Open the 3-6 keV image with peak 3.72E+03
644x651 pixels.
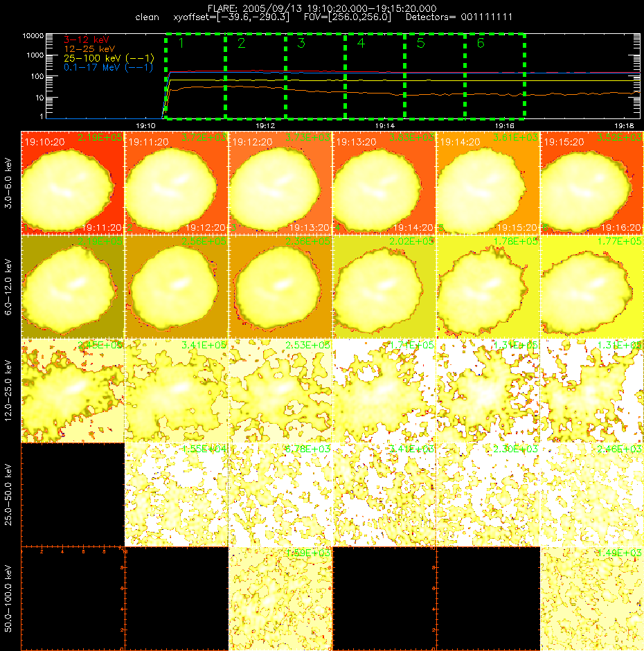point(177,183)
